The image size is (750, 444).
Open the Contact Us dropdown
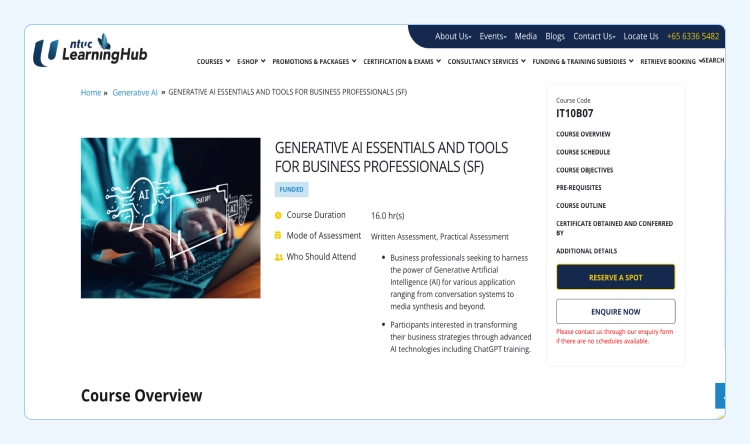594,36
